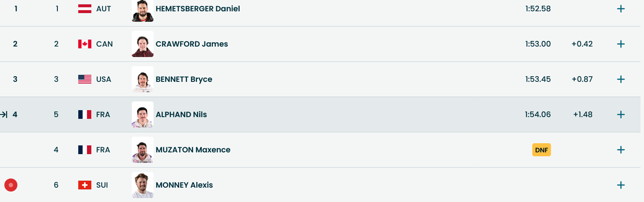Click the Austria flag icon
The image size is (644, 202).
pos(84,9)
